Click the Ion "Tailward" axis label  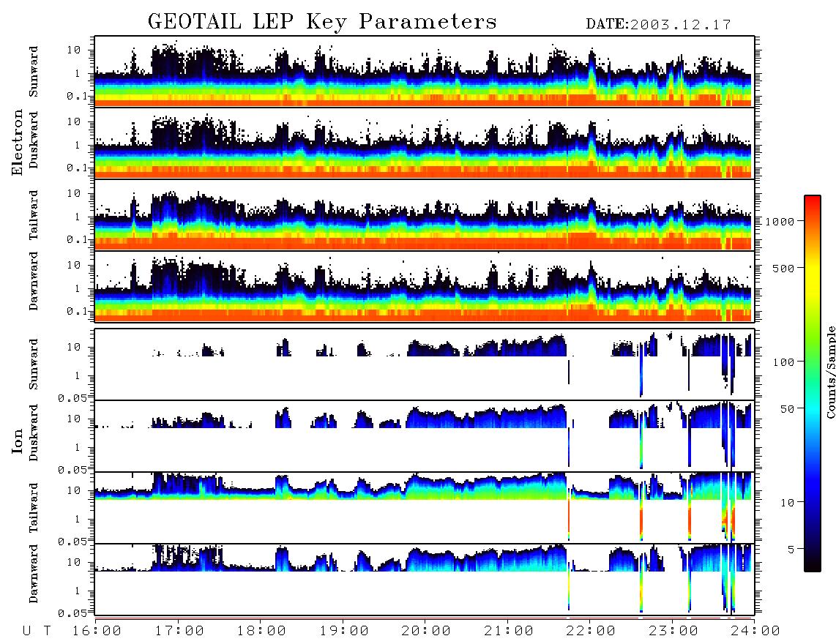tap(34, 508)
